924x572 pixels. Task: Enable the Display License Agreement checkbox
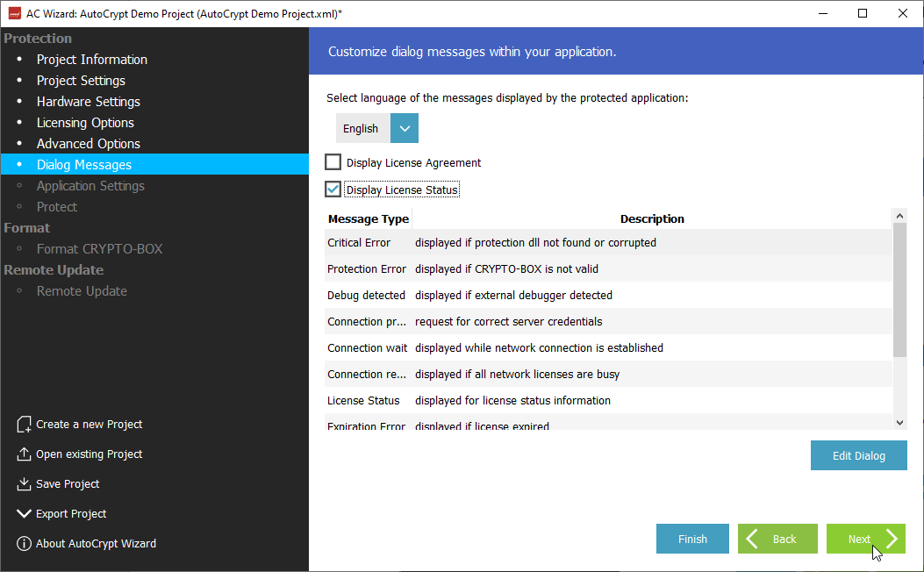click(333, 162)
